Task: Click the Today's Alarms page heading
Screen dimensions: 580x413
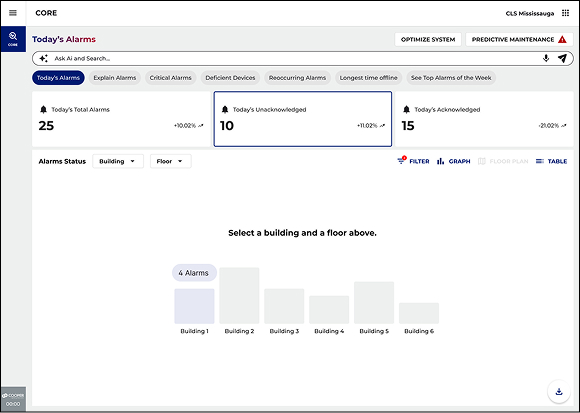Action: click(x=64, y=39)
